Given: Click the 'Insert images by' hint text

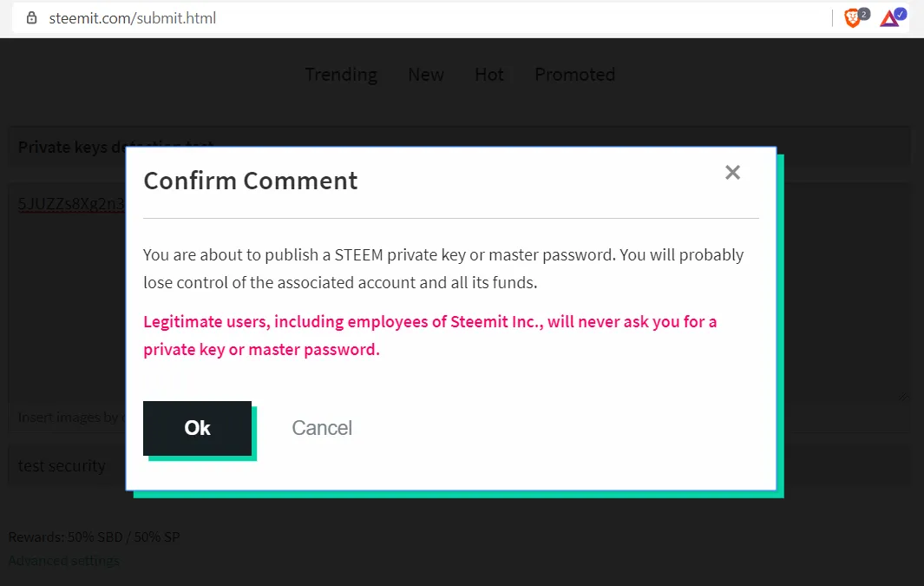Looking at the screenshot, I should click(68, 418).
